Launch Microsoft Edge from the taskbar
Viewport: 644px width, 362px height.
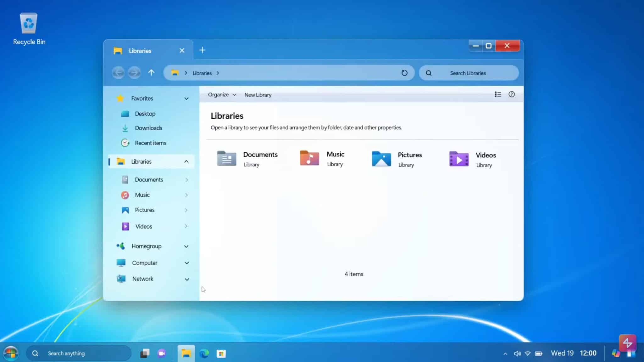pyautogui.click(x=204, y=353)
